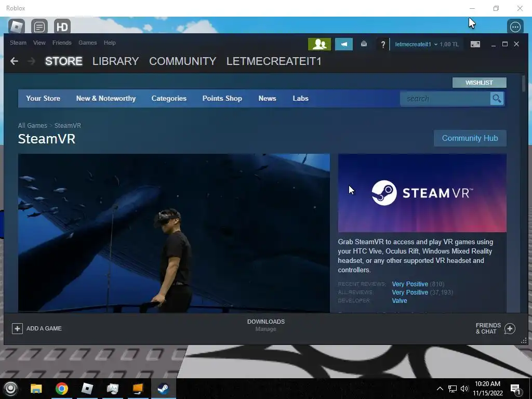This screenshot has width=532, height=399.
Task: Open the taskbar network icon
Action: click(453, 389)
